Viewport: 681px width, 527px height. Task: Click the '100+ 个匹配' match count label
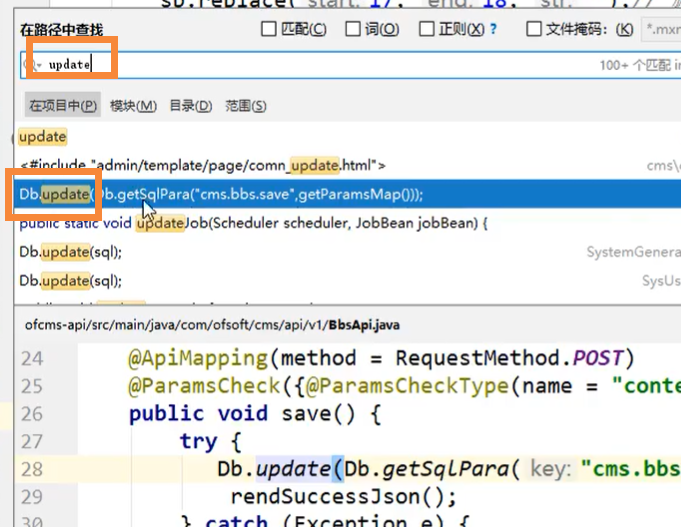pos(635,65)
